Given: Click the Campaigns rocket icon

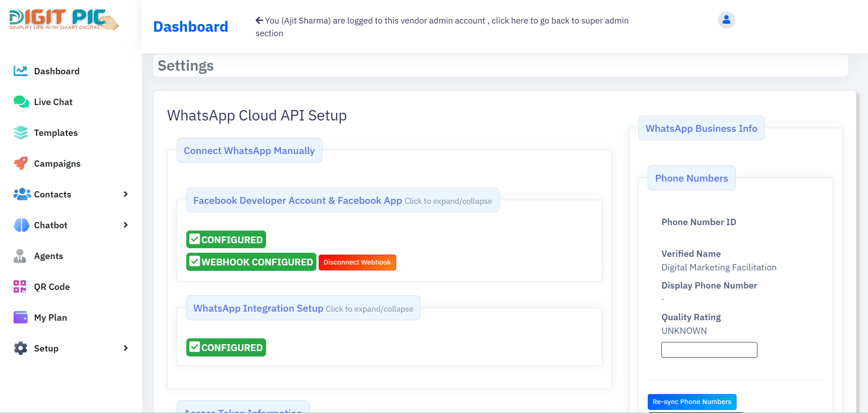Looking at the screenshot, I should click(x=20, y=164).
